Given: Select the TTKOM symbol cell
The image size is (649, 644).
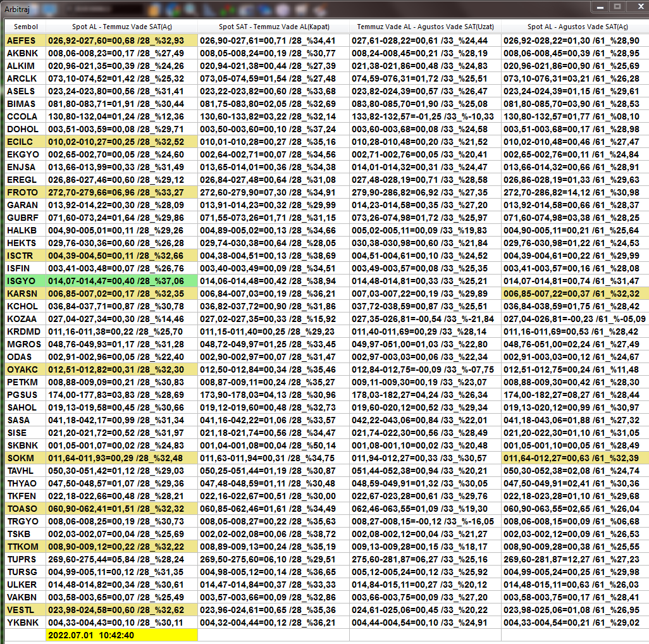Looking at the screenshot, I should point(25,547).
